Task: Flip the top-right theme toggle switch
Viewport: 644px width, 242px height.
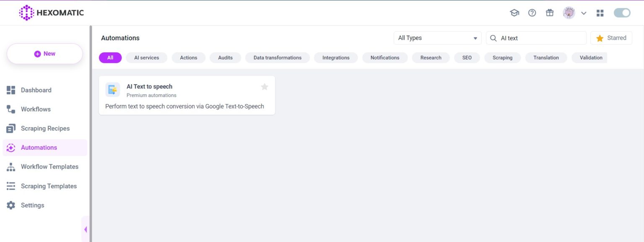Action: click(x=622, y=13)
